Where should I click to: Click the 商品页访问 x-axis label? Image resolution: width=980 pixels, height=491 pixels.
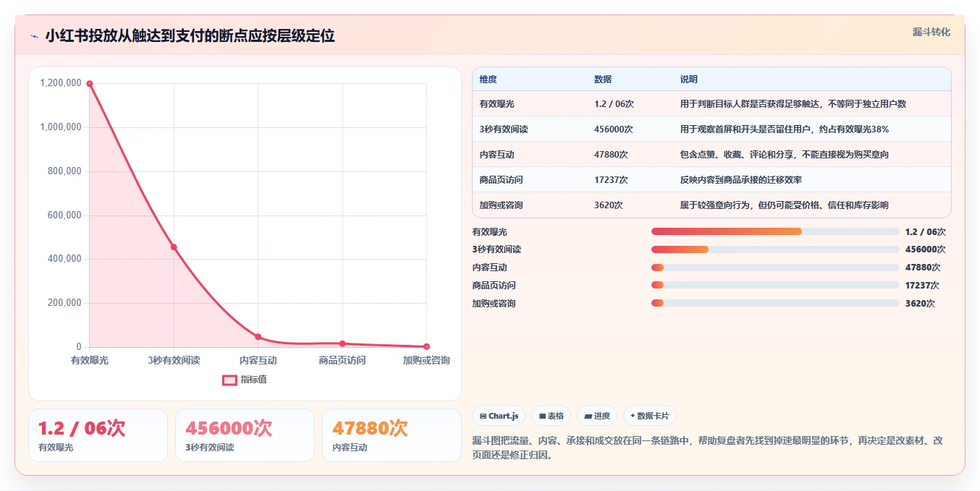click(342, 360)
